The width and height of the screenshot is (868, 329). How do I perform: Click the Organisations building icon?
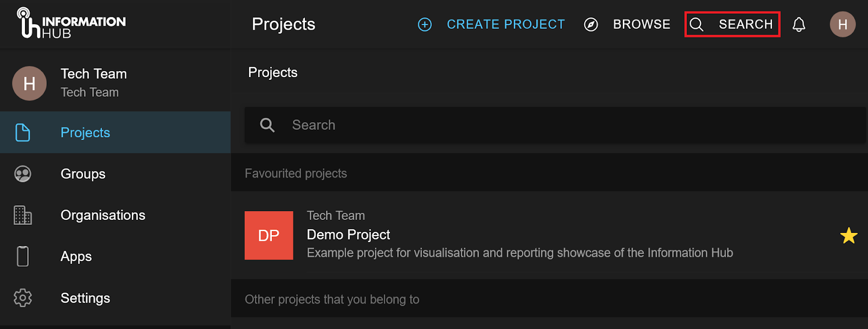(x=23, y=215)
